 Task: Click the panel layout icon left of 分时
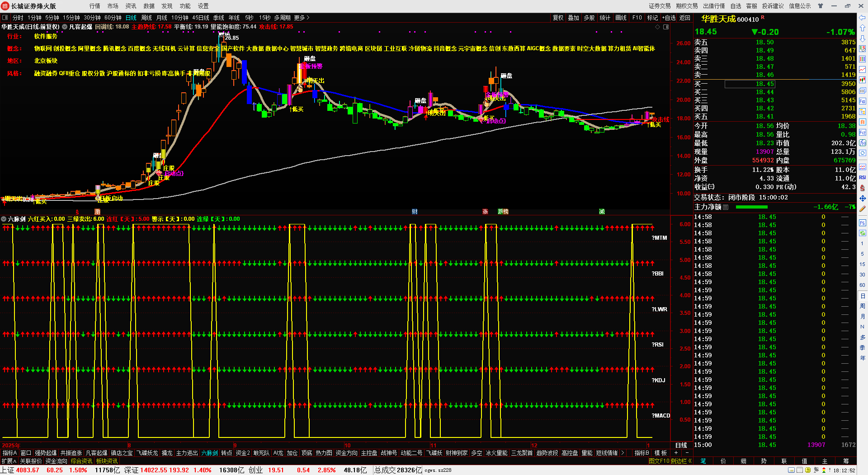5,18
